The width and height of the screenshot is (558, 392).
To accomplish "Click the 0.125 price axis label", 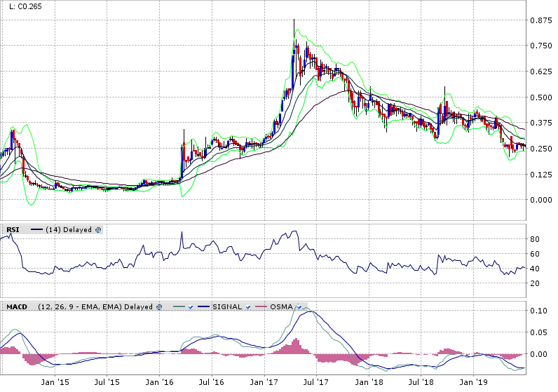I will [x=541, y=175].
